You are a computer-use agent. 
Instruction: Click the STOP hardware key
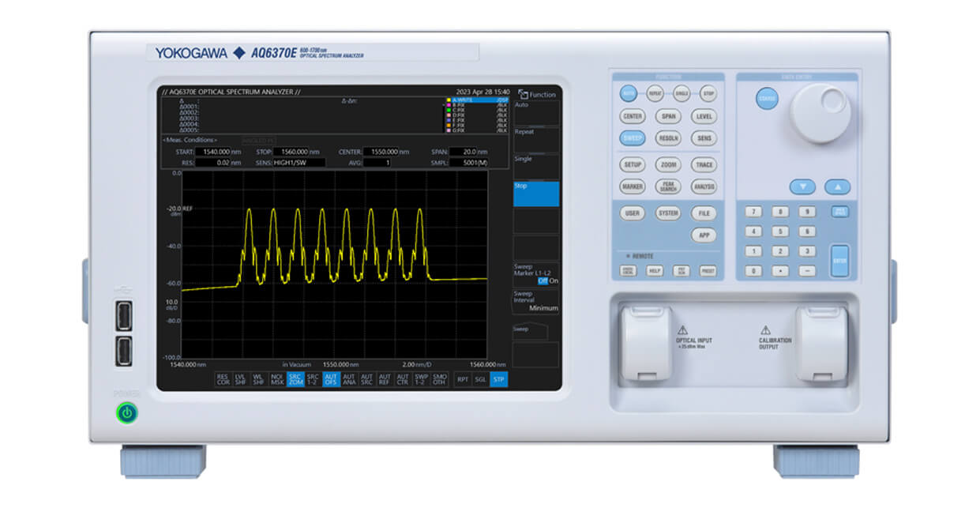(708, 93)
